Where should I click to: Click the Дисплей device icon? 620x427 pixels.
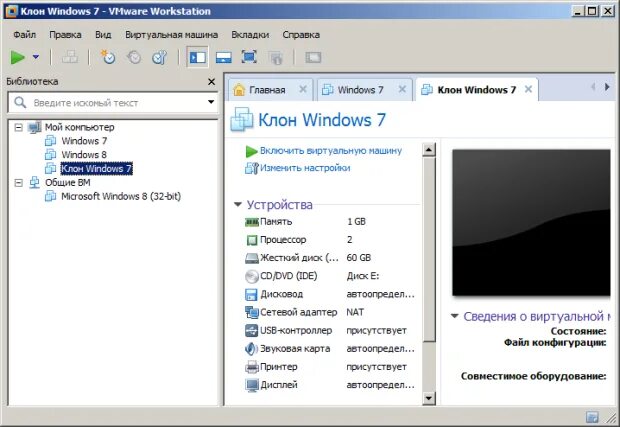251,385
